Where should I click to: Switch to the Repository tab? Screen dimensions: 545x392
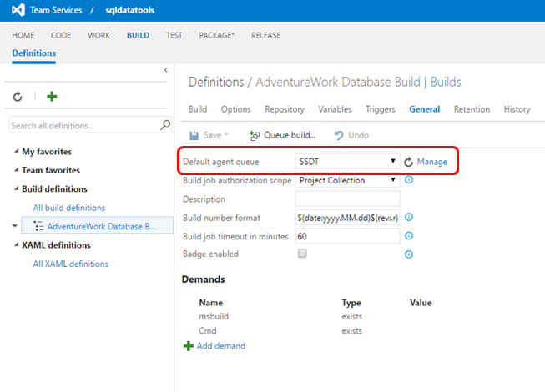(x=285, y=109)
